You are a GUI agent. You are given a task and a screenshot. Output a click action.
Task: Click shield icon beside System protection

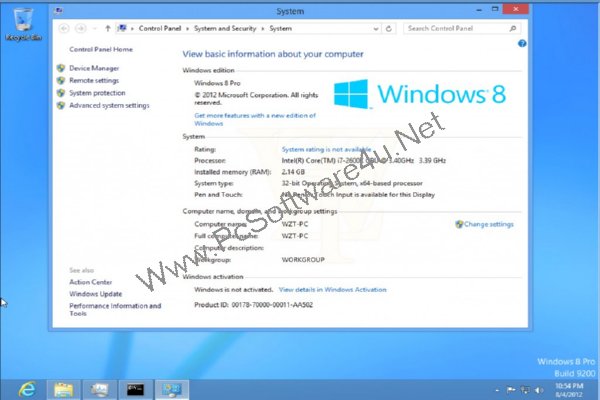pyautogui.click(x=61, y=93)
